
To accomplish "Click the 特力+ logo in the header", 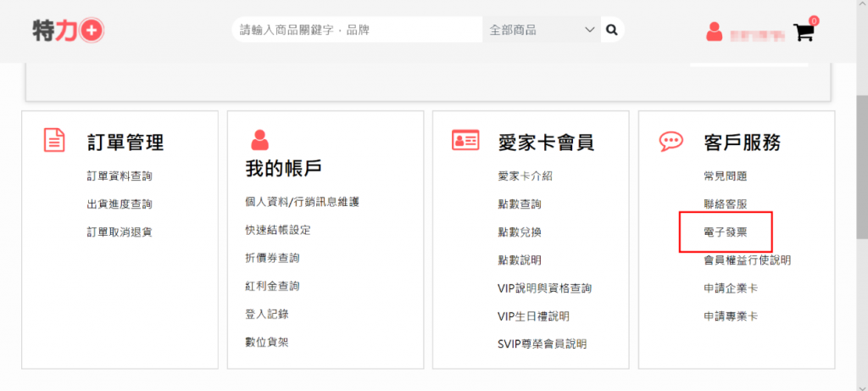I will pos(68,31).
